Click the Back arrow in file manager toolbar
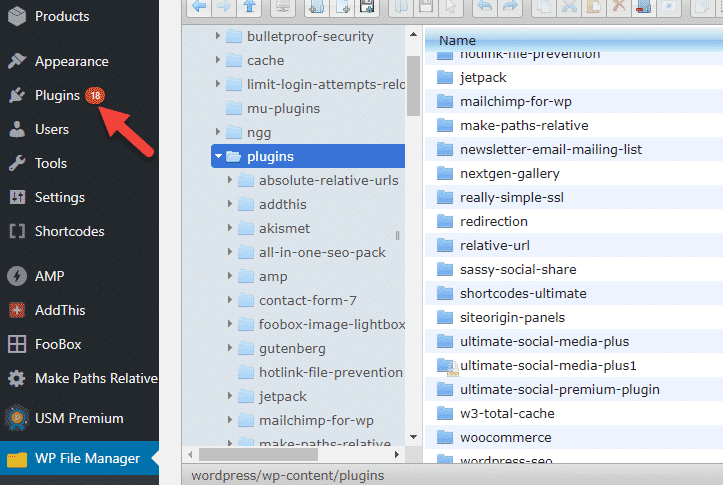This screenshot has width=723, height=485. (199, 6)
